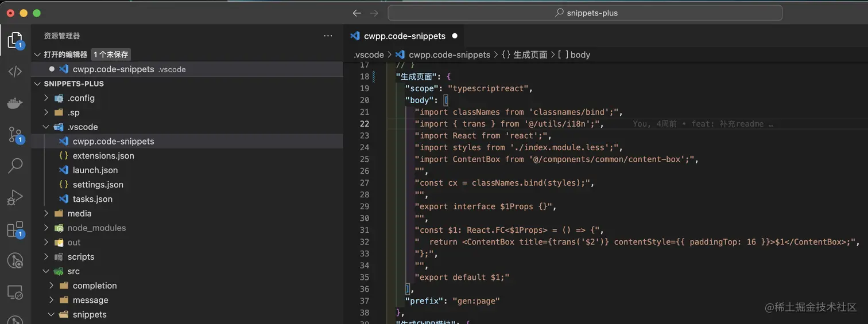868x324 pixels.
Task: Collapse the .vscode folder
Action: (46, 127)
